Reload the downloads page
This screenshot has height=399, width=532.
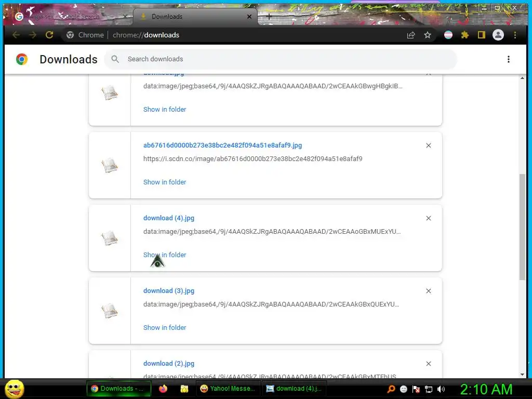pos(49,35)
